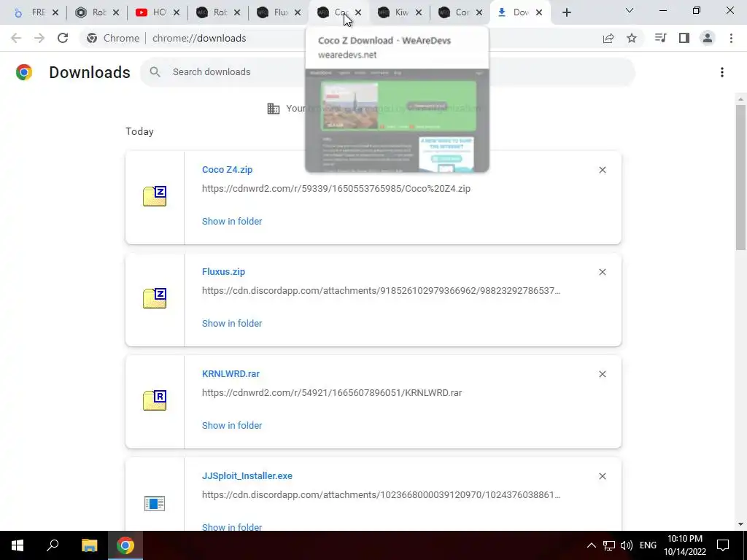Click the share page icon in address bar

[608, 38]
